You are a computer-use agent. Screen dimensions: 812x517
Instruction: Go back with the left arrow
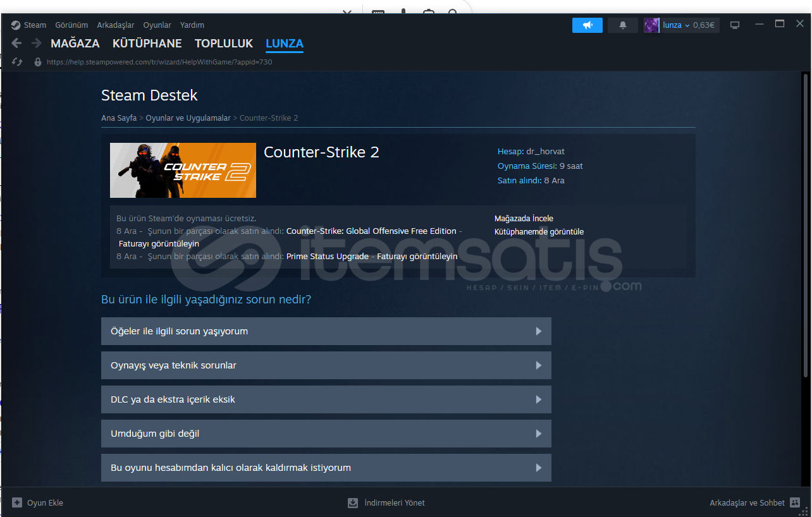point(17,43)
